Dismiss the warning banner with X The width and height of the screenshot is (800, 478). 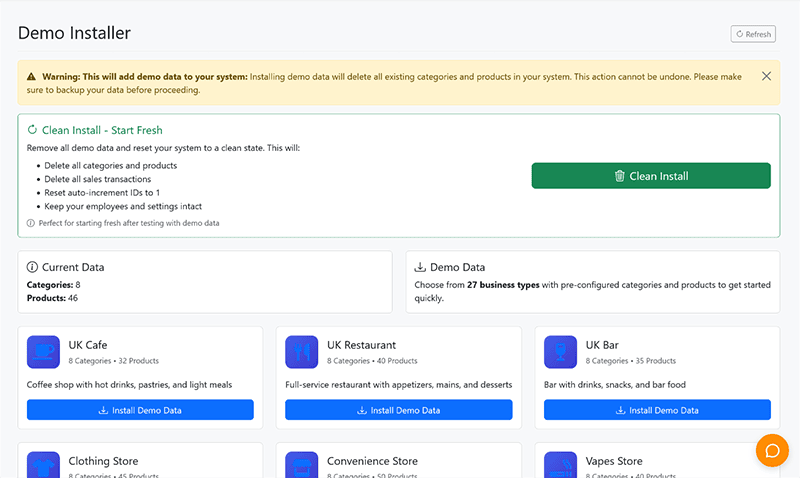pyautogui.click(x=766, y=76)
